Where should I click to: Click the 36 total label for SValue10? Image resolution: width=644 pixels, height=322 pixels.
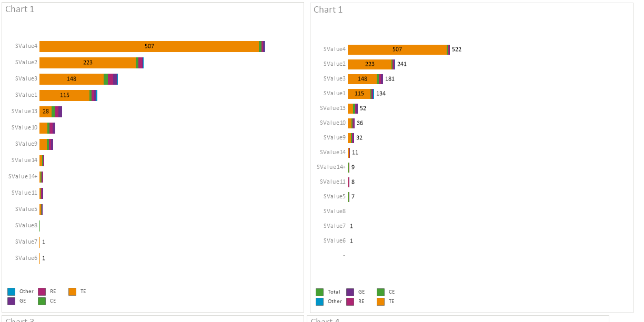pos(360,123)
